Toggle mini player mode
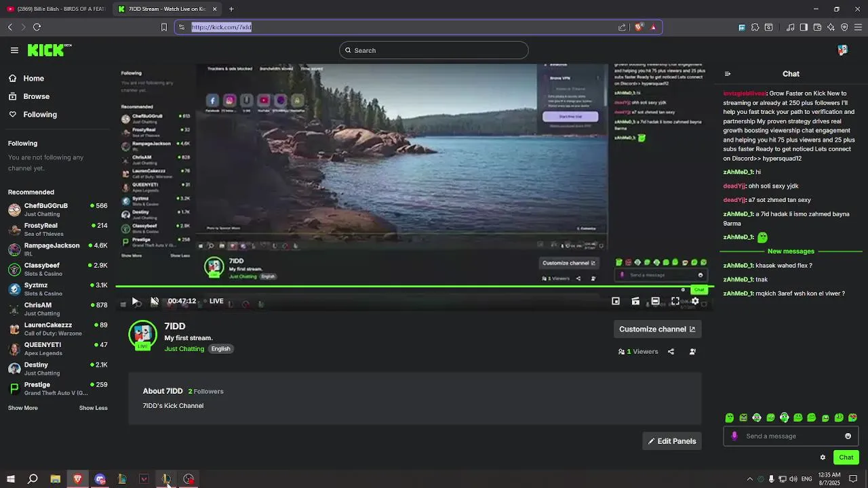 point(616,301)
